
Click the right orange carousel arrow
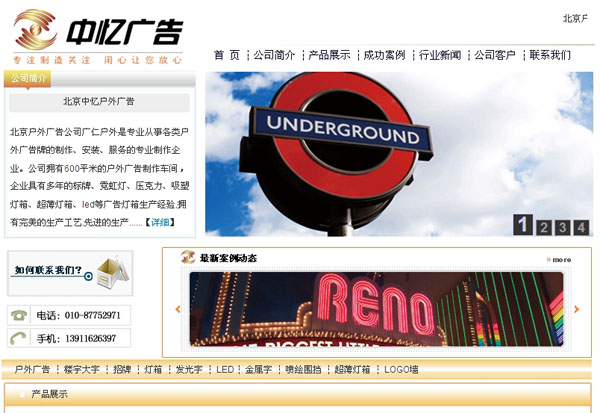coord(576,309)
